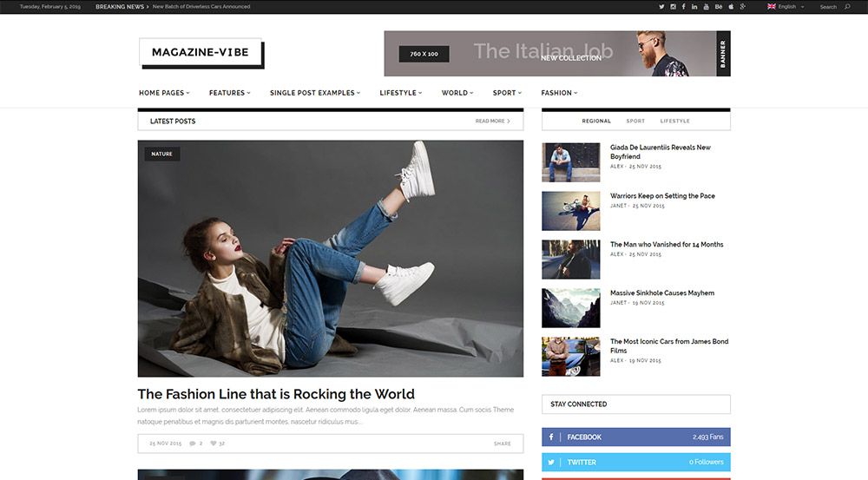Open the LinkedIn icon in top bar
The height and width of the screenshot is (480, 868).
pyautogui.click(x=694, y=6)
